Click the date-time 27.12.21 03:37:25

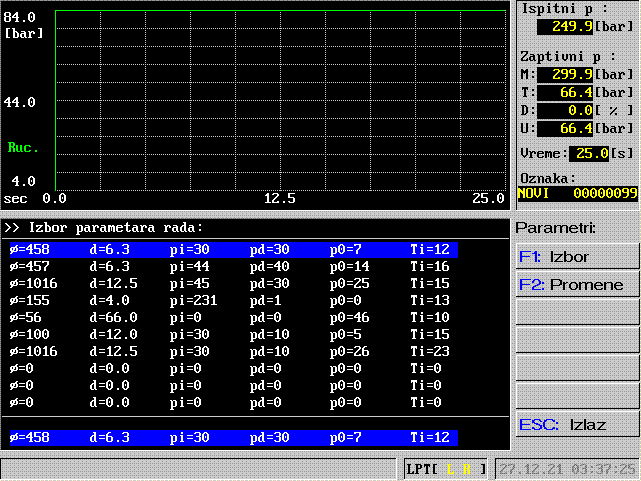(x=567, y=469)
